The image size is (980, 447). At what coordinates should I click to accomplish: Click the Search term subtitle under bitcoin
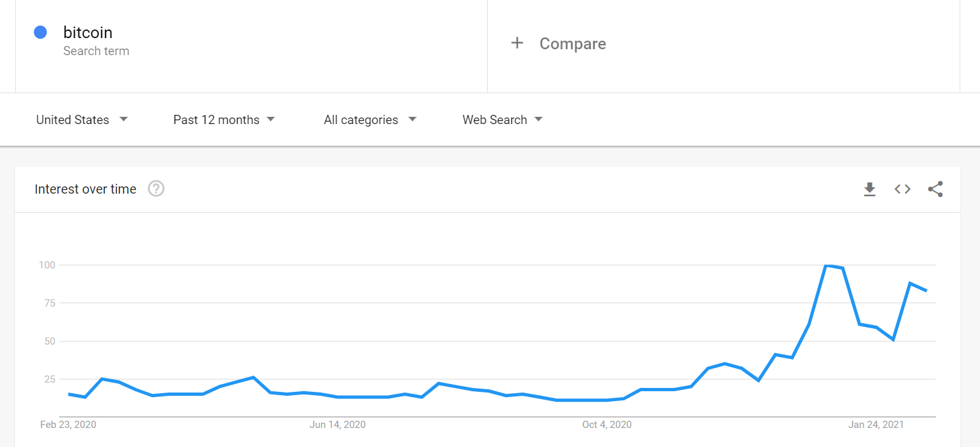96,51
